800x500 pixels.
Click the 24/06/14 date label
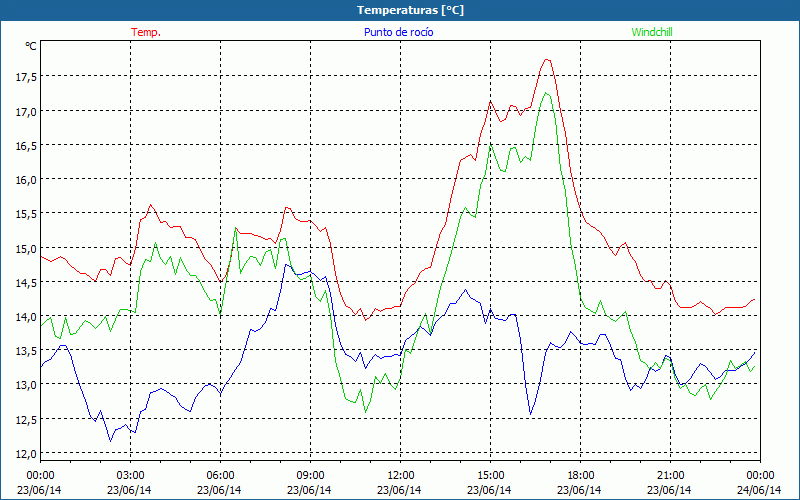(760, 490)
